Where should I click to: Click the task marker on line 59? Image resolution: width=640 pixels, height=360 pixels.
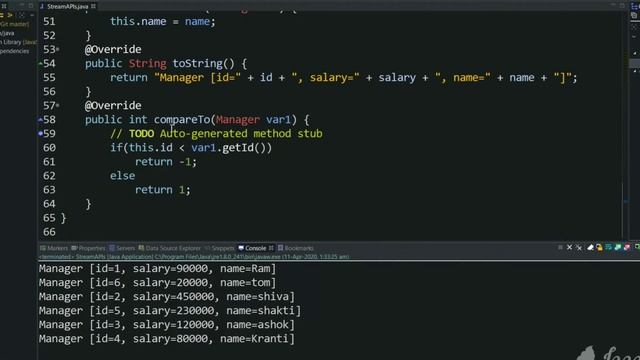point(40,133)
